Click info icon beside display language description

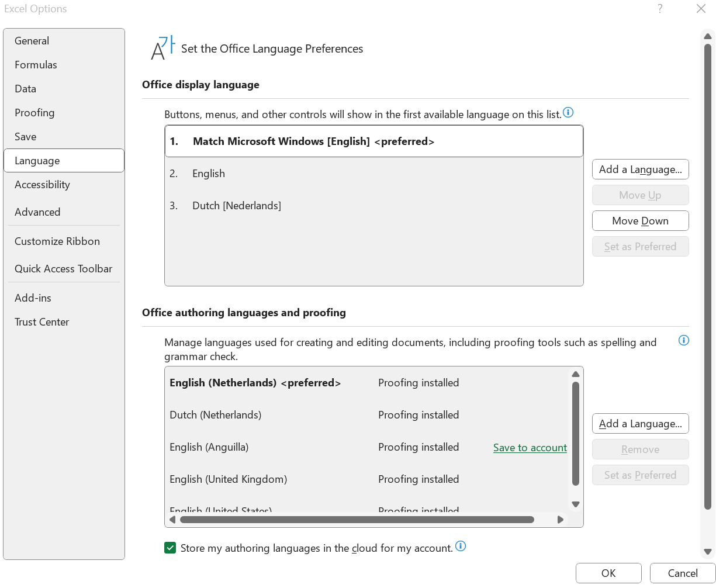click(x=568, y=113)
